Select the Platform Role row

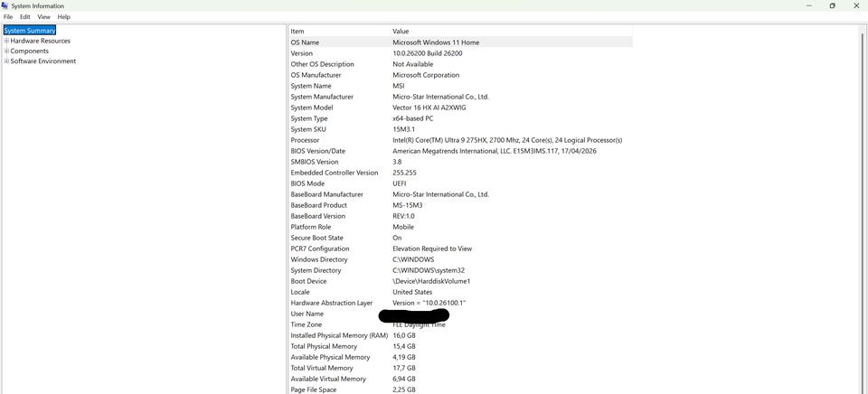click(x=460, y=228)
